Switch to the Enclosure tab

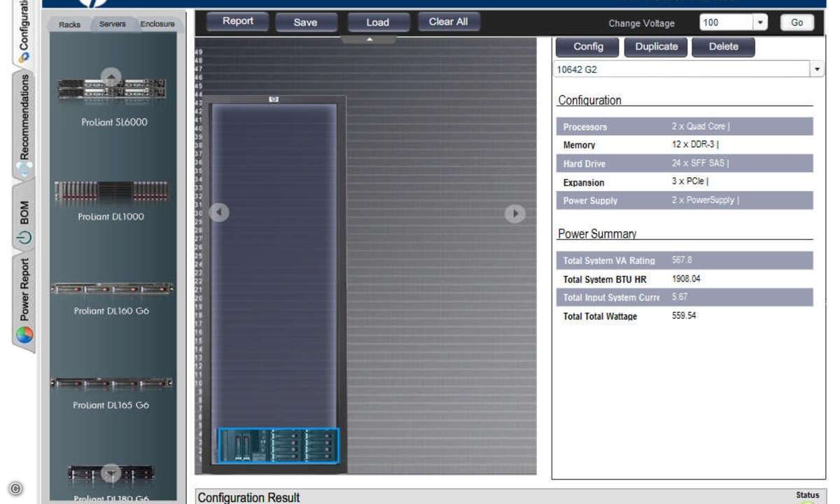[157, 24]
